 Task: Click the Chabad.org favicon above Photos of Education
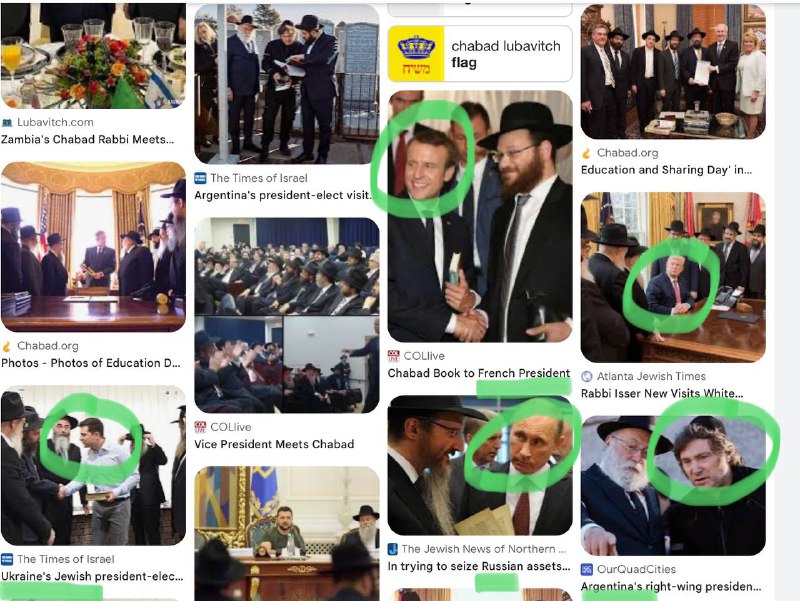pos(7,346)
